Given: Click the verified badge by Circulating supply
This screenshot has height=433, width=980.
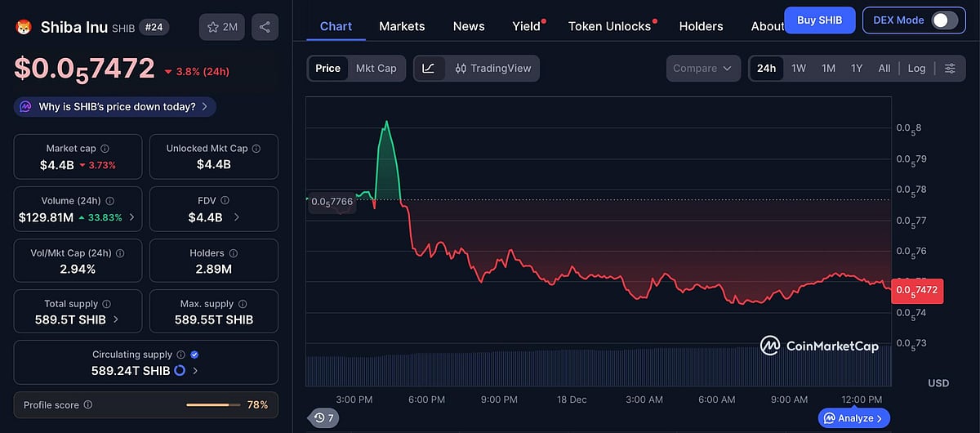Looking at the screenshot, I should pos(194,355).
